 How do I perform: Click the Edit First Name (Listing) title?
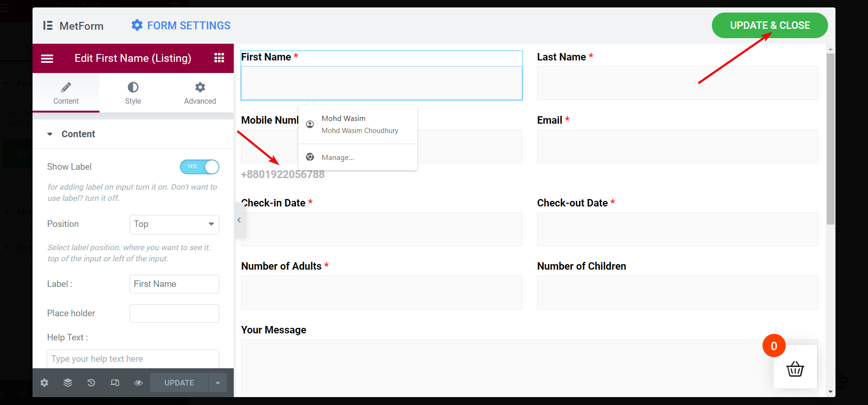[x=133, y=58]
